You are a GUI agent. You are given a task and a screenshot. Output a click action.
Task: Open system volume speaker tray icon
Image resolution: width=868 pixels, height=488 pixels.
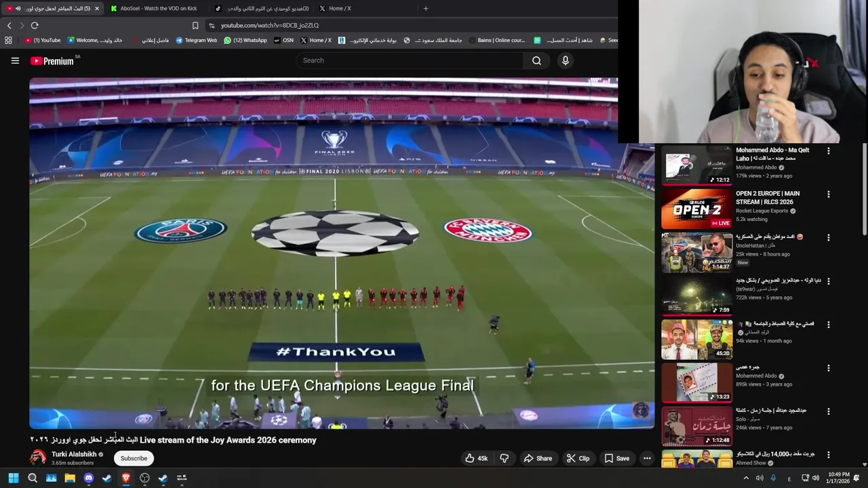[x=816, y=478]
